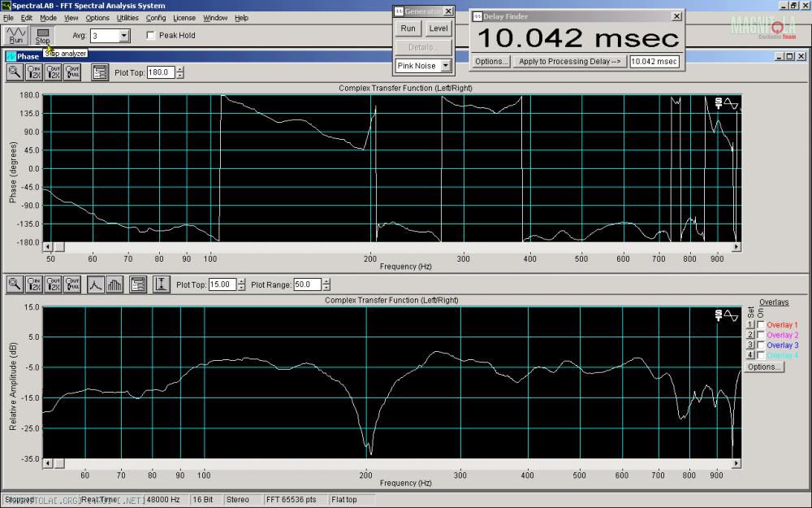
Task: Zoom in 2X on the Phase plot
Action: 34,72
